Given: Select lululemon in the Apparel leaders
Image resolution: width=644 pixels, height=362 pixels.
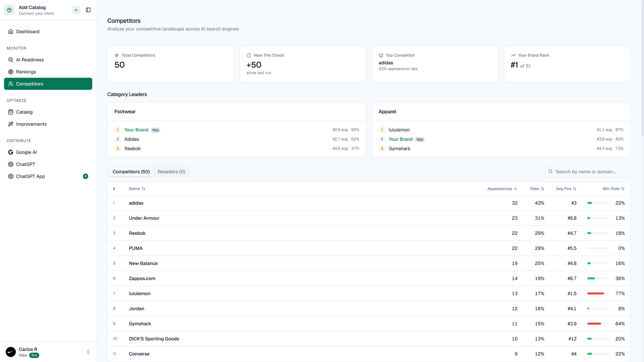Looking at the screenshot, I should coord(399,130).
